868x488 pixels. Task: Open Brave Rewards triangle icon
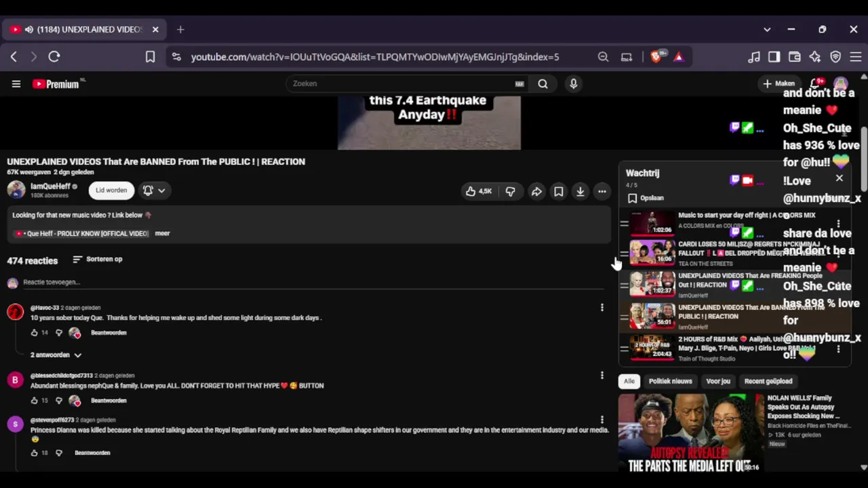coord(678,57)
